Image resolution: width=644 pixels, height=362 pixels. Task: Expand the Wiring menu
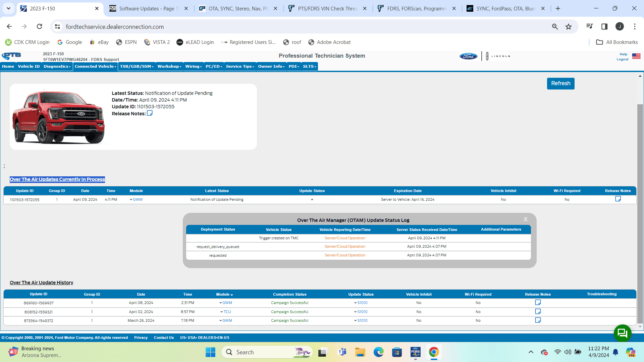[x=194, y=66]
